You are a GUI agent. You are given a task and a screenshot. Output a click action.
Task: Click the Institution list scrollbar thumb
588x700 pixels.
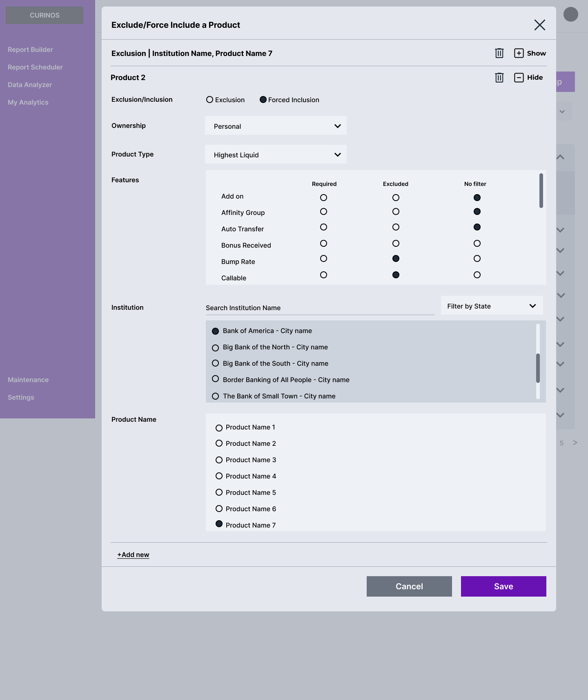tap(538, 368)
